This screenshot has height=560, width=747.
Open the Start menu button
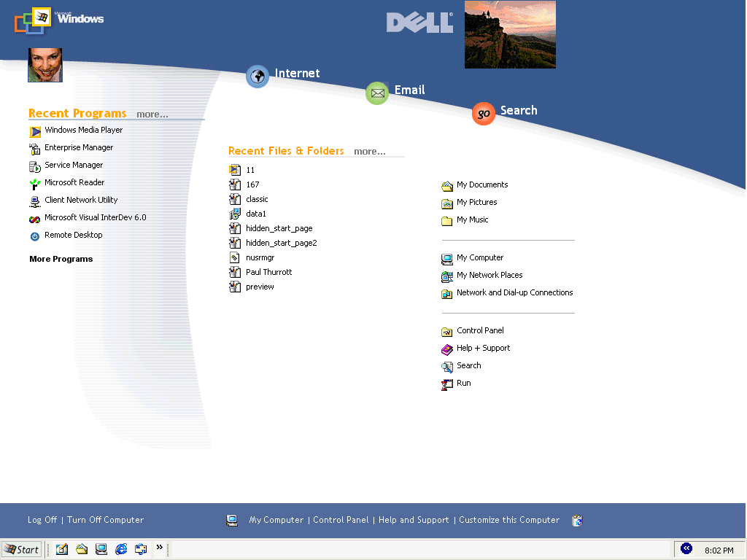tap(21, 550)
